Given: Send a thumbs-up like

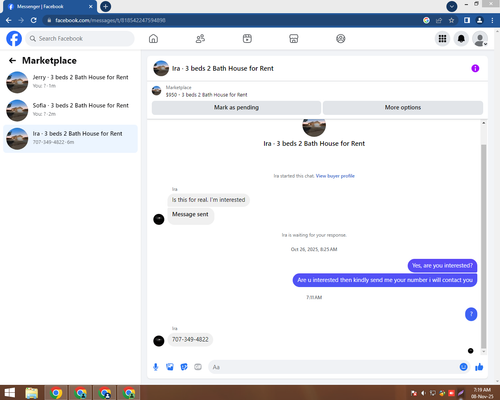Looking at the screenshot, I should click(x=479, y=367).
